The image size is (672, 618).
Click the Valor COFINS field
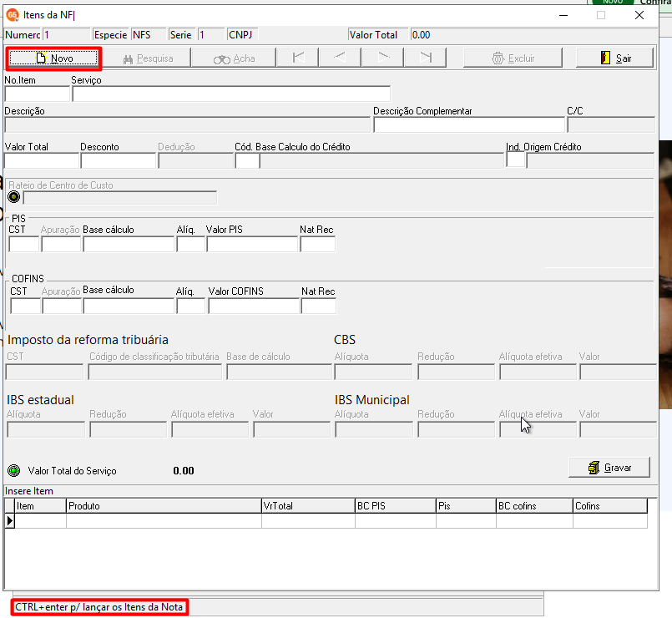tap(254, 306)
